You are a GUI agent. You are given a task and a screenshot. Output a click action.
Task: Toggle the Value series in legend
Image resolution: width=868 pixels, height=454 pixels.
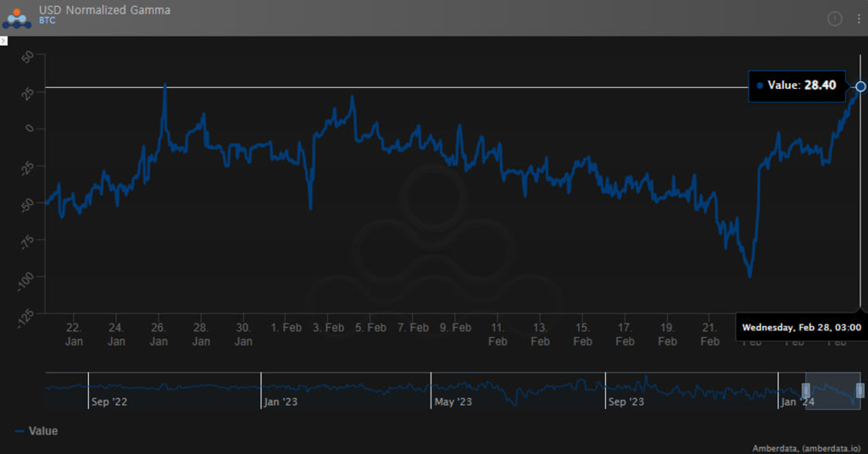coord(43,431)
